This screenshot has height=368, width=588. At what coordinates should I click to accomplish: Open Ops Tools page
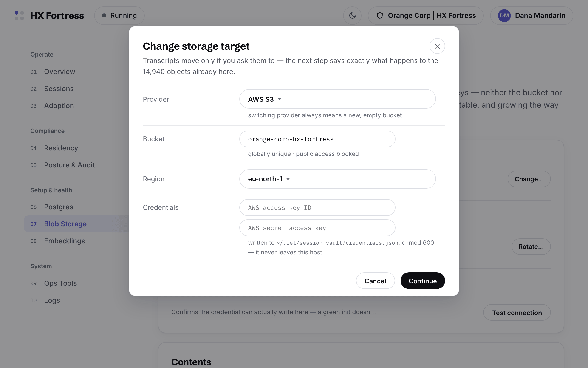click(76, 283)
